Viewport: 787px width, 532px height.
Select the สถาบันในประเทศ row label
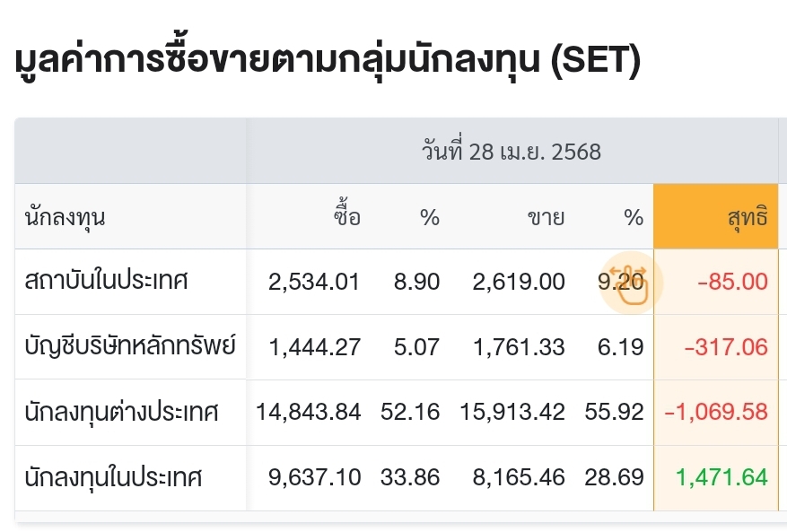[106, 280]
